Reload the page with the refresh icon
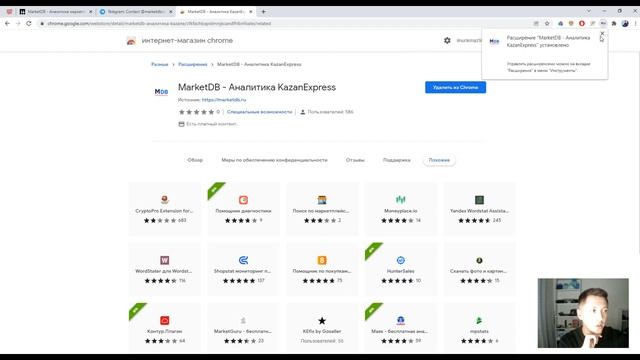 click(x=29, y=24)
